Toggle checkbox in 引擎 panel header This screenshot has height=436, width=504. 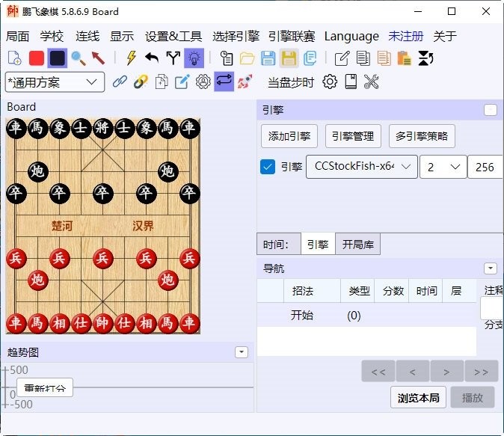pyautogui.click(x=491, y=110)
